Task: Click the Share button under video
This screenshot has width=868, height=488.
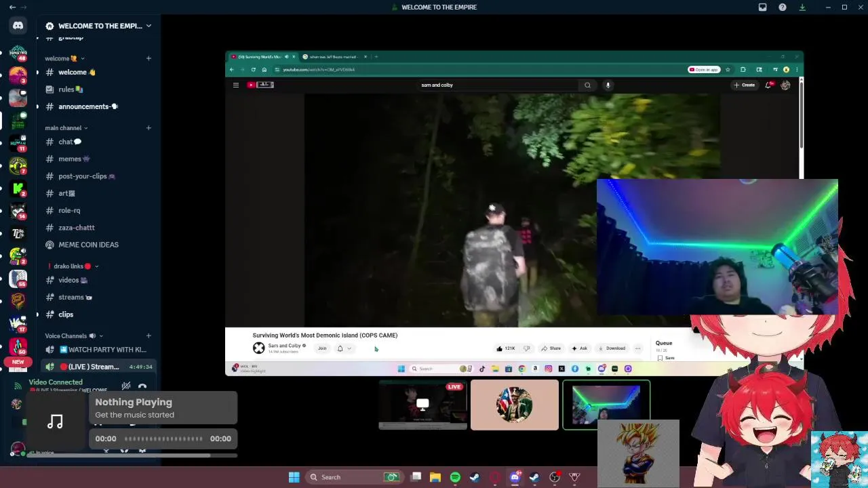Action: (x=551, y=348)
